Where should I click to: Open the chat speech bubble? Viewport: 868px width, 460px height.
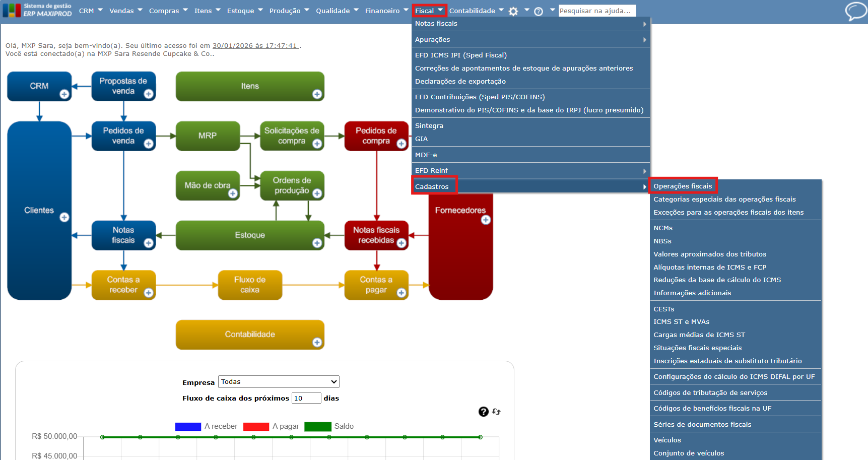pyautogui.click(x=855, y=11)
